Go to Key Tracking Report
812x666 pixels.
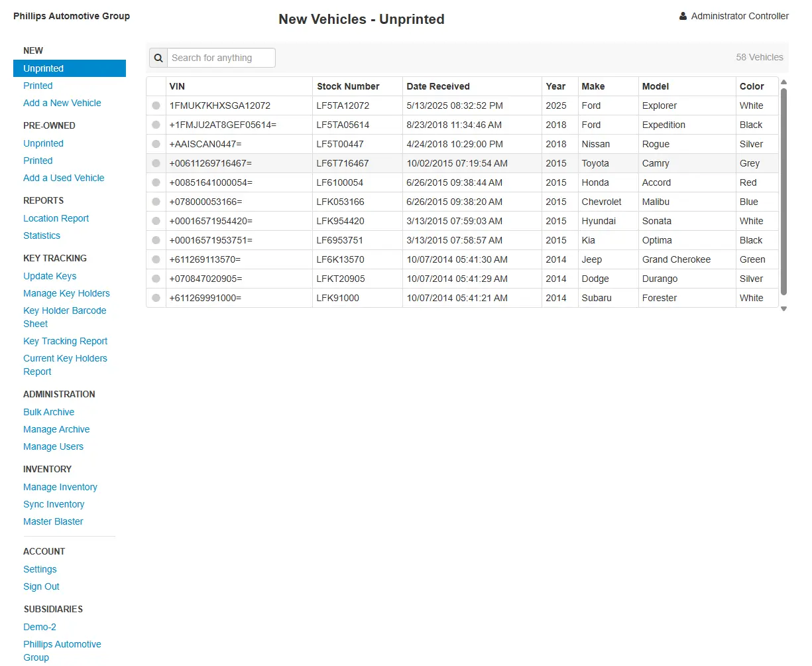tap(65, 341)
